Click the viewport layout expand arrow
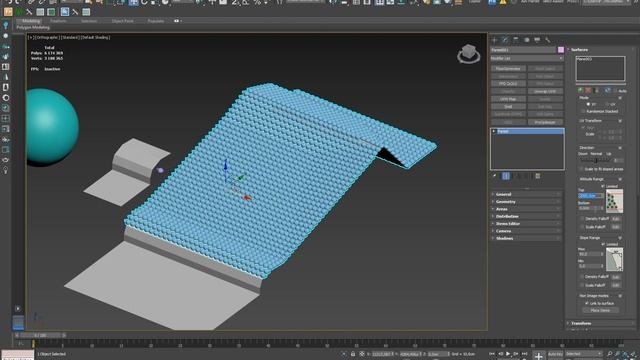This screenshot has height=360, width=640. [x=18, y=309]
